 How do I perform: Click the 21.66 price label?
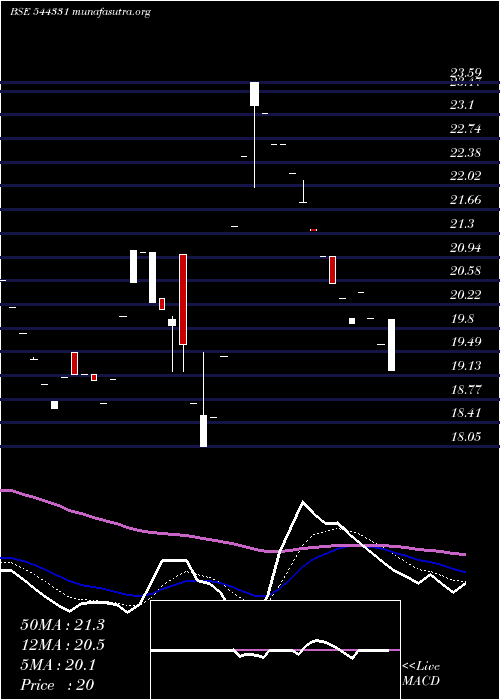[x=466, y=200]
